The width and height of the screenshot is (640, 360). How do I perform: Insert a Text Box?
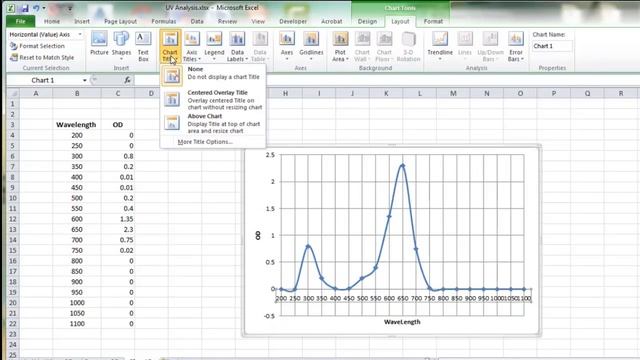143,47
